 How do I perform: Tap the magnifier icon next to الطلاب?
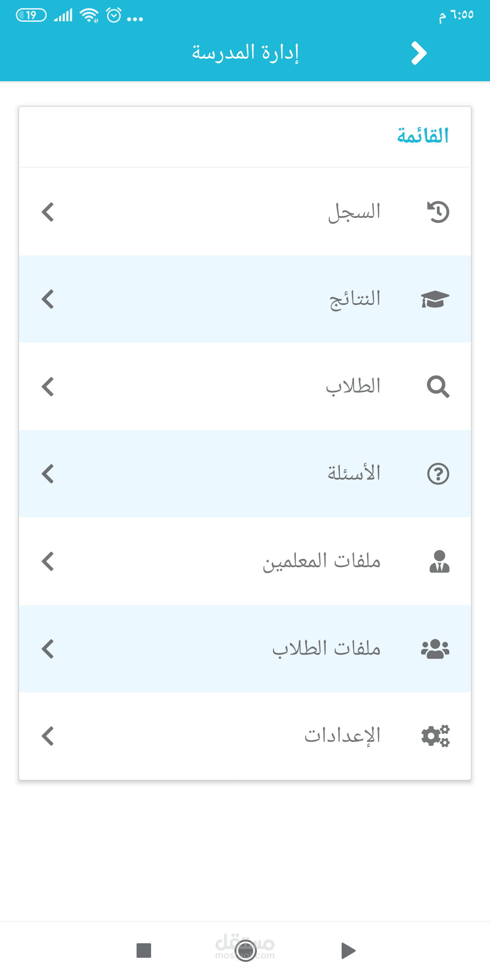438,387
